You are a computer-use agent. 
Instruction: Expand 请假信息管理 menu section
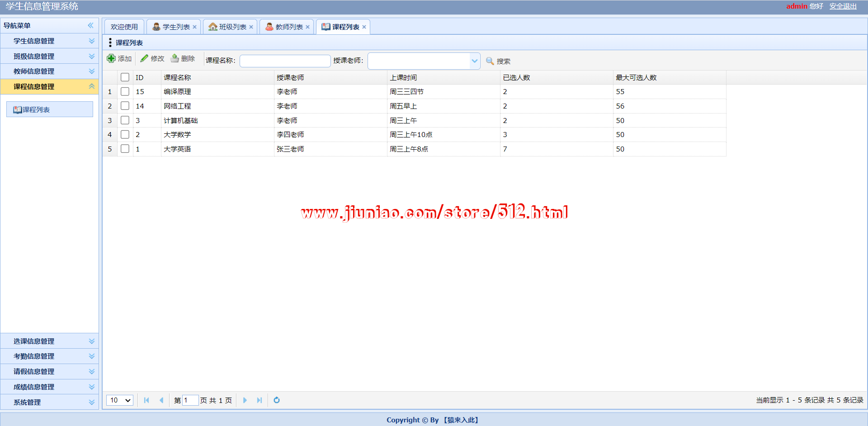tap(92, 372)
